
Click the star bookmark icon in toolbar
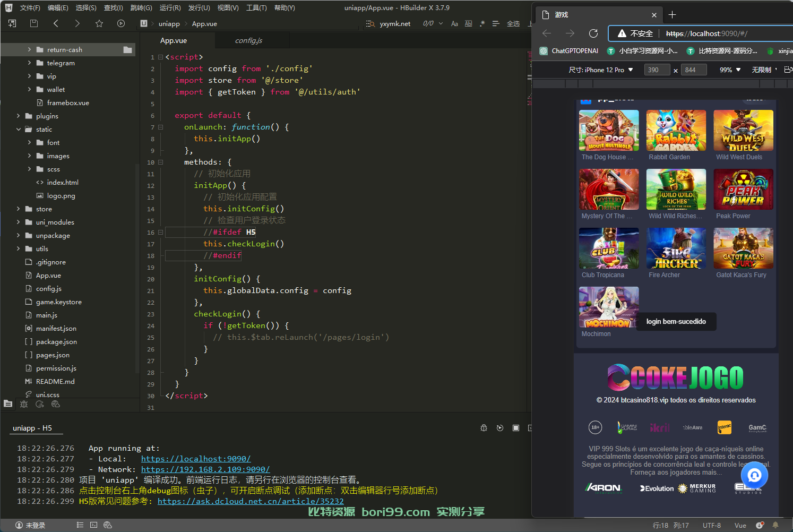(99, 23)
